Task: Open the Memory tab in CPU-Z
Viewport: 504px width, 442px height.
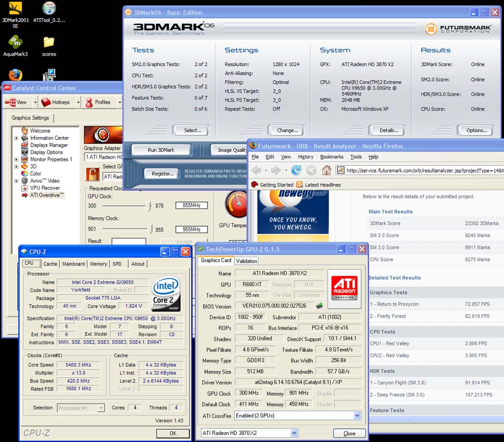Action: click(x=98, y=264)
